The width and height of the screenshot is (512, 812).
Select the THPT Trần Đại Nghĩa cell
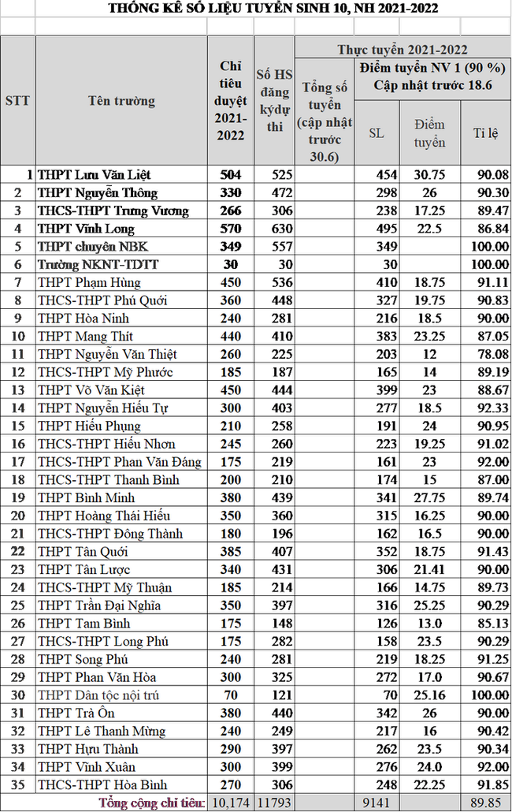(x=99, y=605)
